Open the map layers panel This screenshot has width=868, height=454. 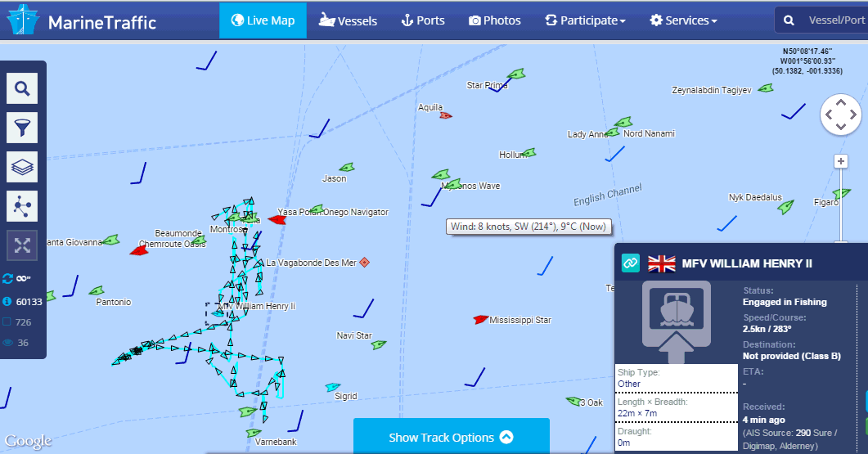tap(22, 167)
